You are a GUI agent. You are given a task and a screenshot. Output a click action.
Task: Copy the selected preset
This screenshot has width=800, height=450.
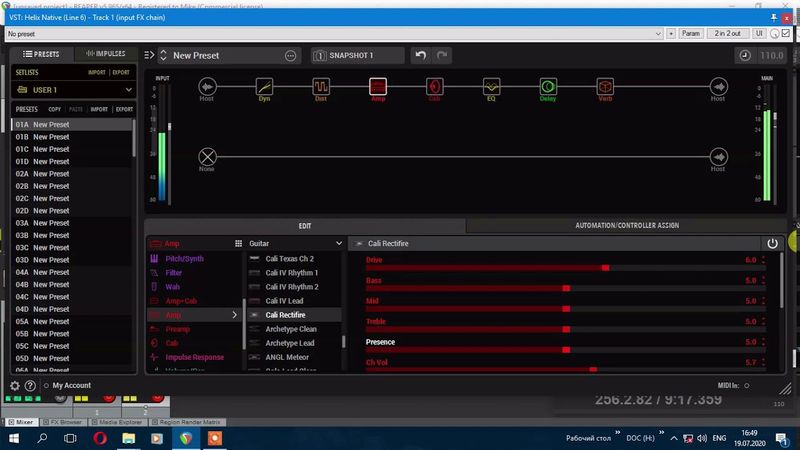(55, 109)
